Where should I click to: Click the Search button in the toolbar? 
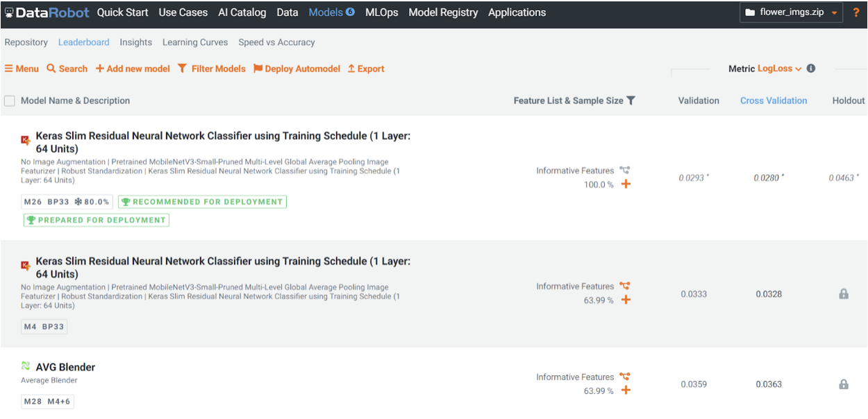pos(67,69)
